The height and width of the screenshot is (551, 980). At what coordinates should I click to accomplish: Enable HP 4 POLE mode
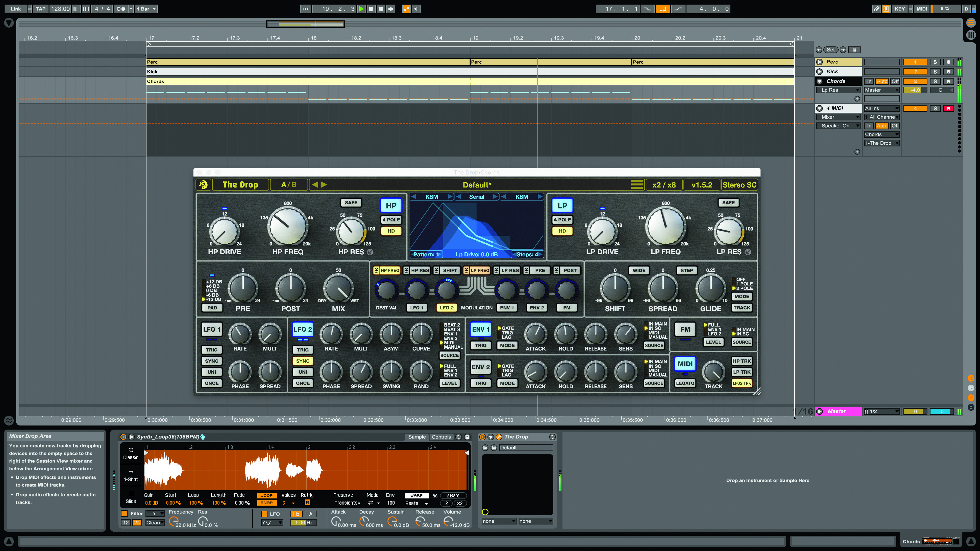click(x=391, y=220)
